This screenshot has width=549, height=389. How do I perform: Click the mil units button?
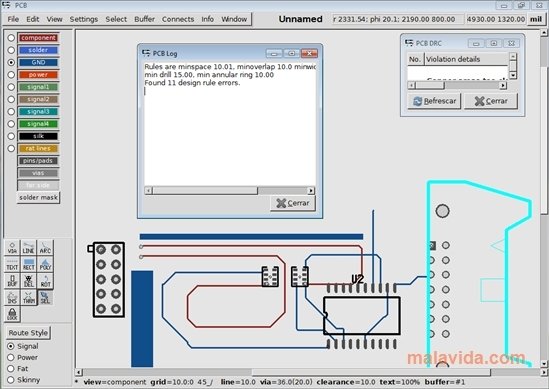(x=536, y=19)
